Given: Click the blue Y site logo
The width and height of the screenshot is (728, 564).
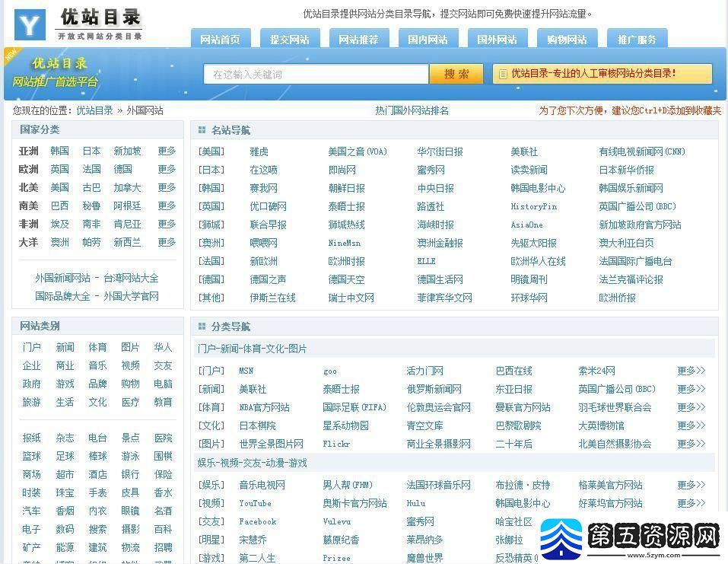Looking at the screenshot, I should (30, 24).
